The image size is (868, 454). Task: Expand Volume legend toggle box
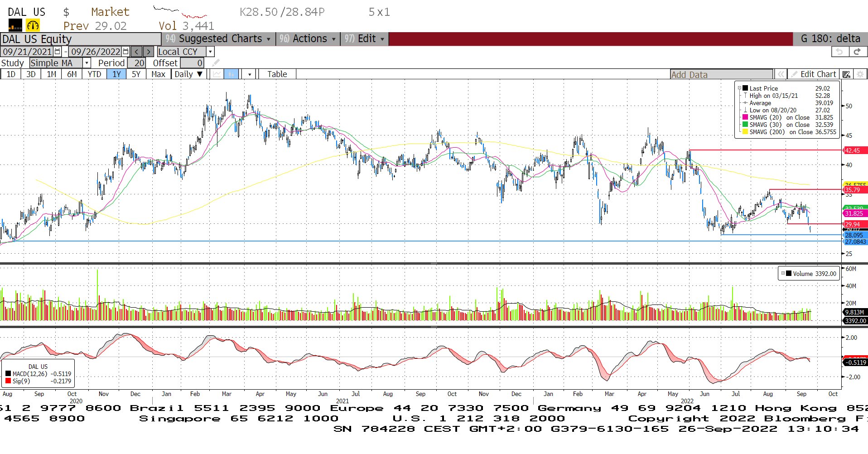point(783,273)
